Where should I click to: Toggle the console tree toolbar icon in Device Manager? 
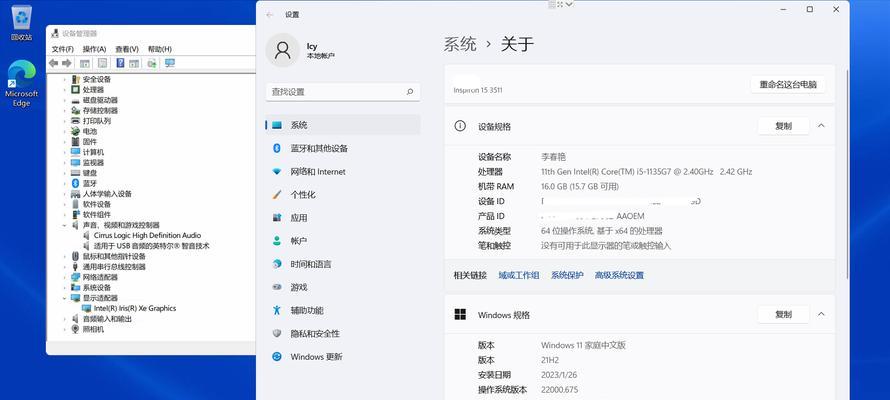(85, 63)
